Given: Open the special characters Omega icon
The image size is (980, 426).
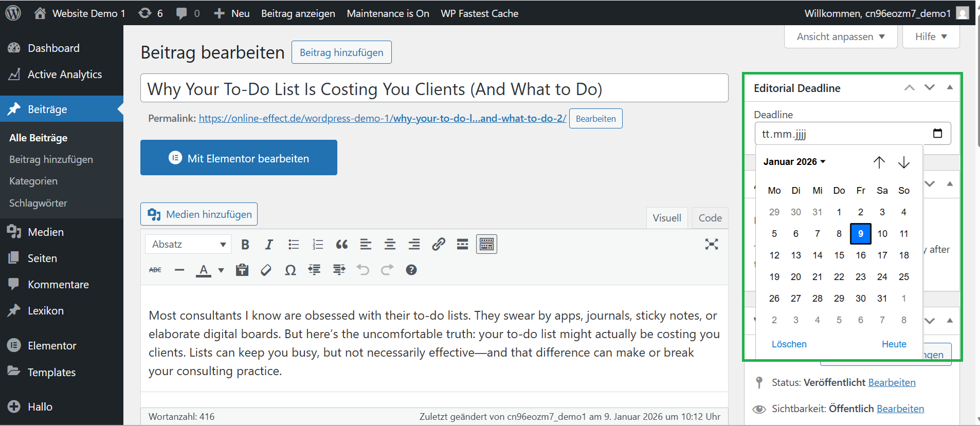Looking at the screenshot, I should [290, 270].
